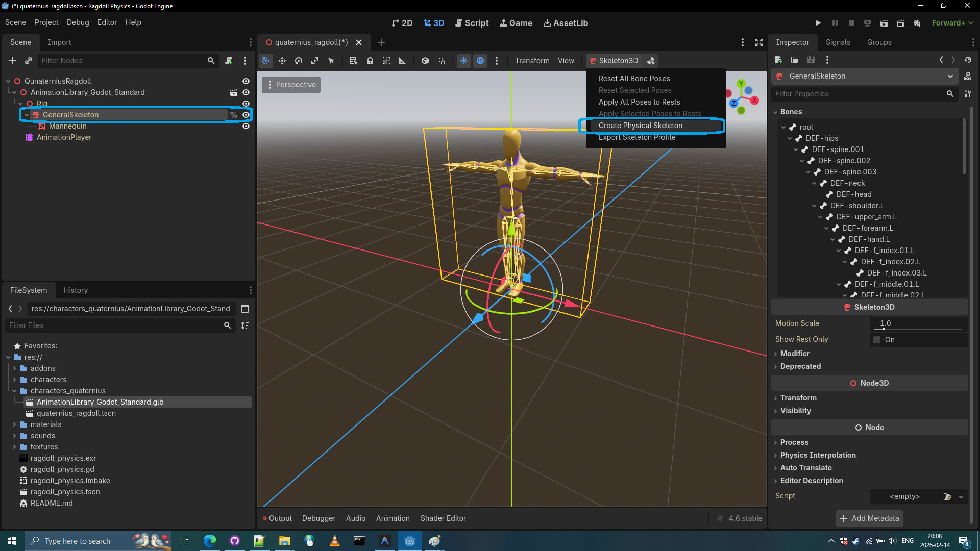Open the Perspective view button

tap(291, 85)
